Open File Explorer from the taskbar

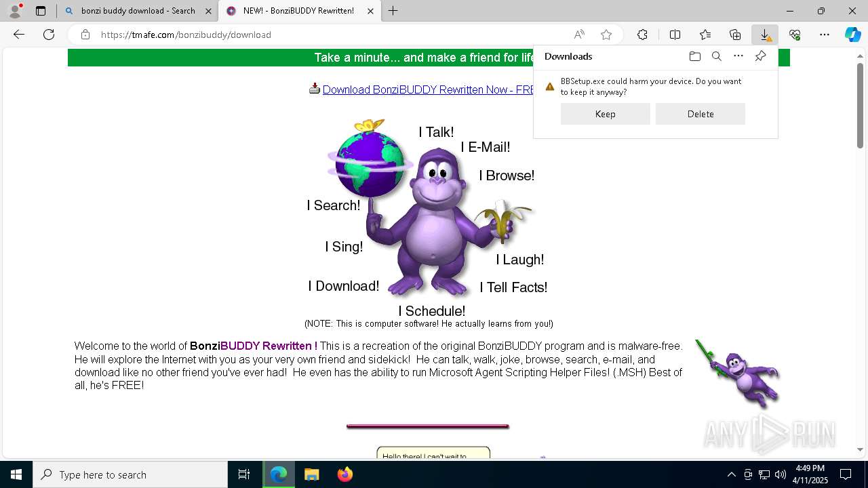pyautogui.click(x=311, y=474)
